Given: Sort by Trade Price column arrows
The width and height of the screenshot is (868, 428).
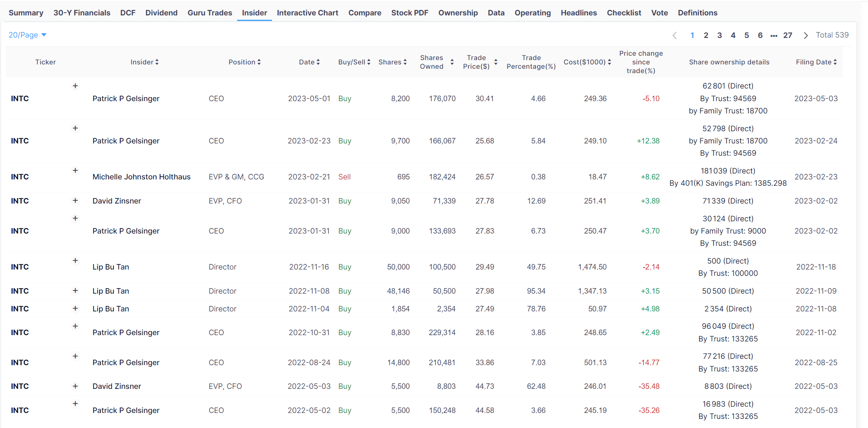Looking at the screenshot, I should (496, 62).
